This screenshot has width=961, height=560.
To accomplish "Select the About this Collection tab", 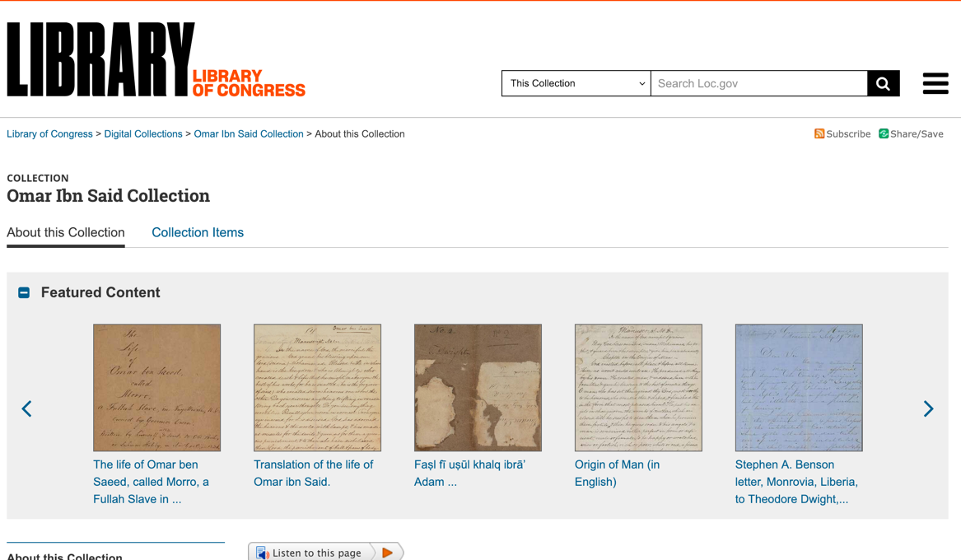I will pyautogui.click(x=66, y=232).
